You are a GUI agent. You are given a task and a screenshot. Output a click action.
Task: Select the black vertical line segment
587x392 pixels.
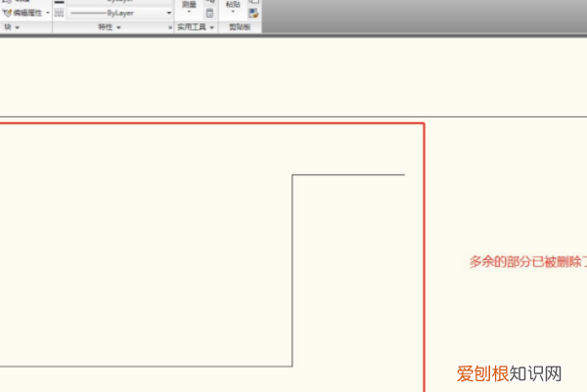coord(293,271)
